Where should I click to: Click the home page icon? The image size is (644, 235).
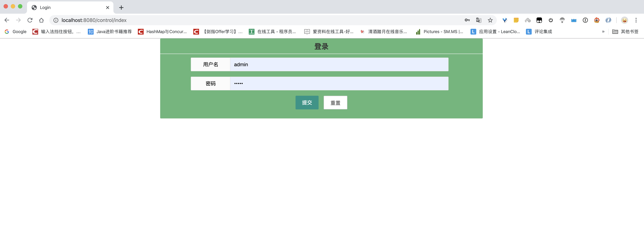click(42, 20)
